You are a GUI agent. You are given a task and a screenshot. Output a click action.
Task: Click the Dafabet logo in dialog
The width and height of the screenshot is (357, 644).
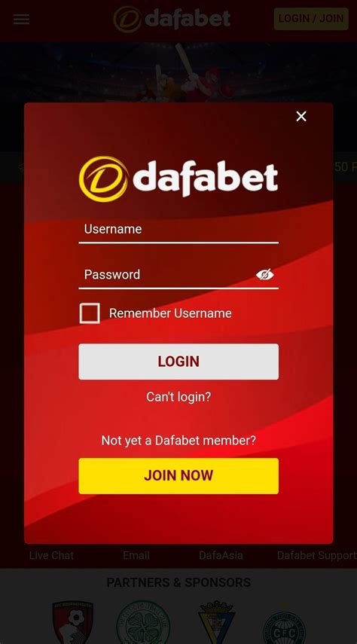178,179
